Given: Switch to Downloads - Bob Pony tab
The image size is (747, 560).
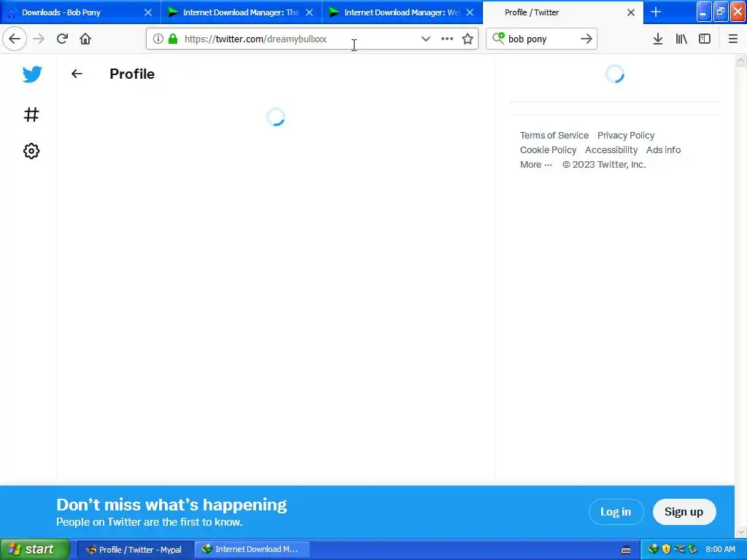Looking at the screenshot, I should [x=80, y=12].
